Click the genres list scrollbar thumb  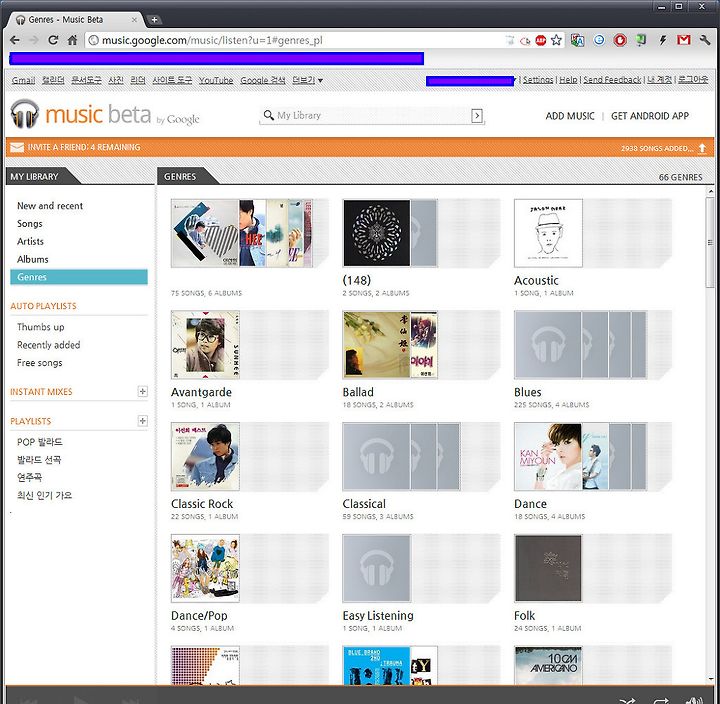[x=710, y=242]
